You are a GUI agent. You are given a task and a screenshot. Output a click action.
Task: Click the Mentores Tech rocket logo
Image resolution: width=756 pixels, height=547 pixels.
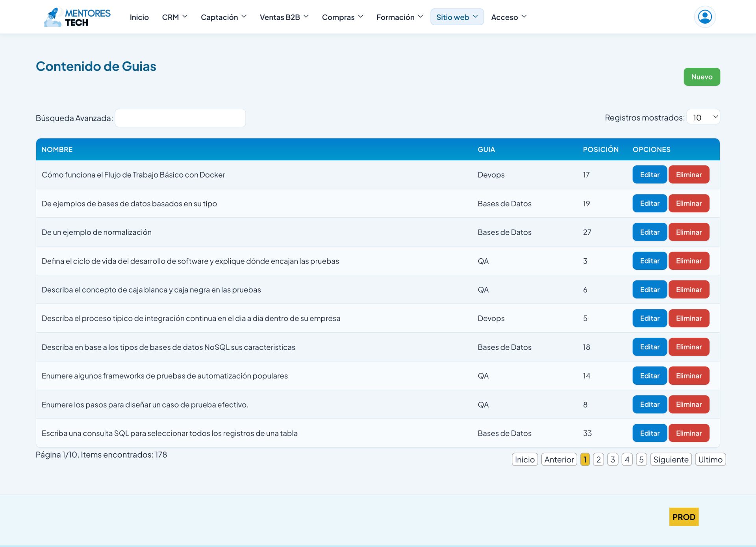tap(77, 17)
